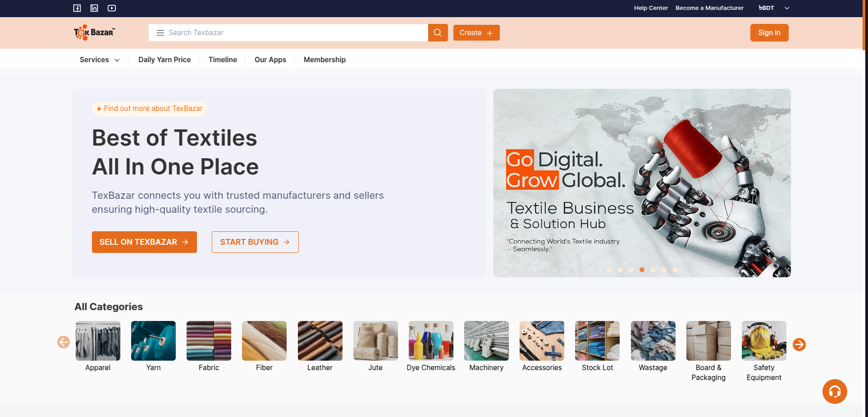The image size is (868, 417).
Task: Click the All Categories heading
Action: tap(109, 307)
